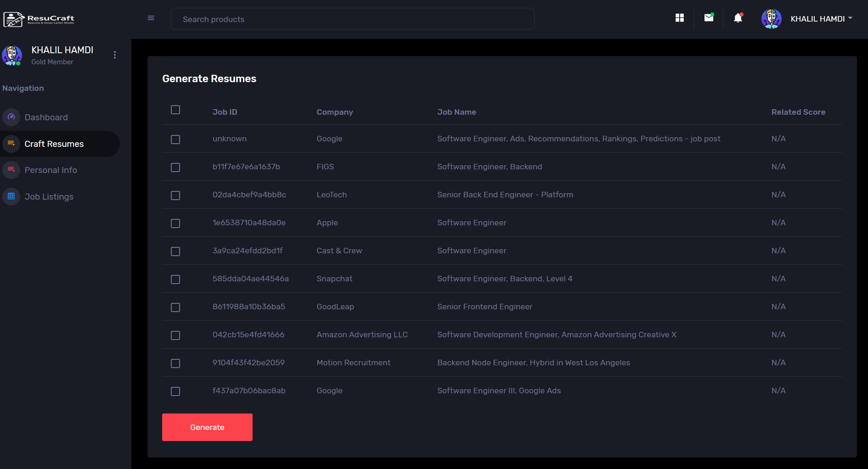Open the messages envelope icon
Image resolution: width=868 pixels, height=469 pixels.
coord(709,17)
